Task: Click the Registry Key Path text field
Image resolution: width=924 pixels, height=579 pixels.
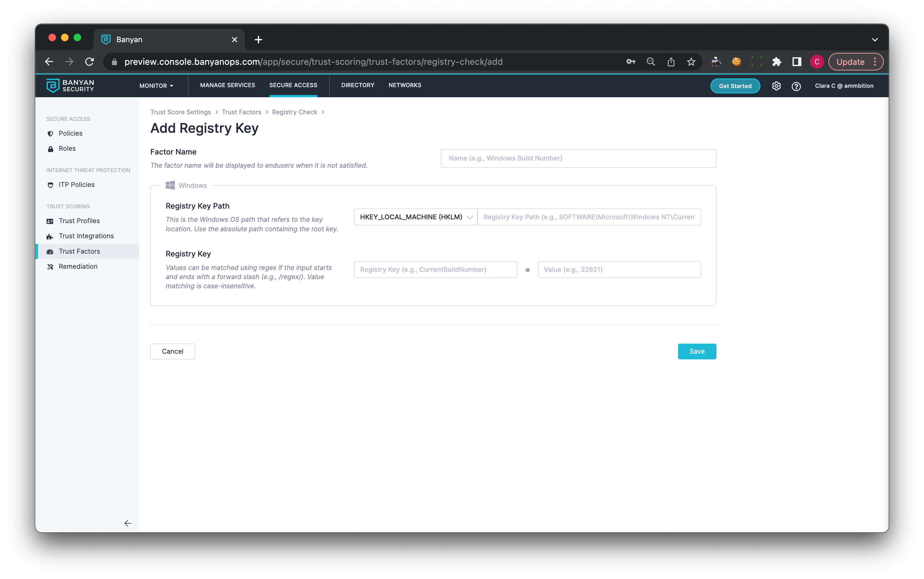Action: (x=589, y=217)
